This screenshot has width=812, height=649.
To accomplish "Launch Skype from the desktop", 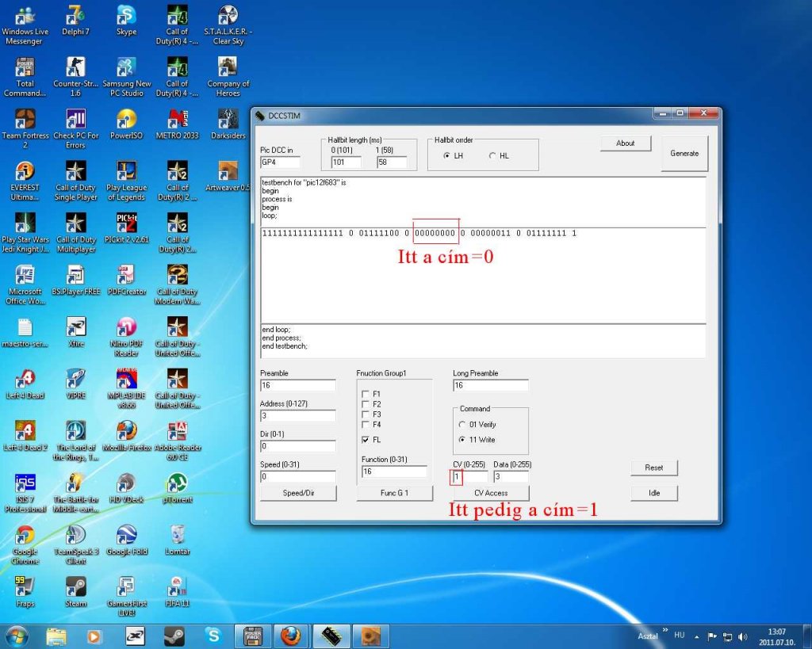I will 126,21.
